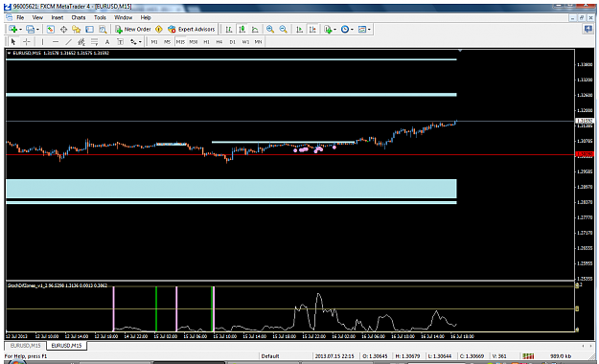Click the 2013.07.15 22:15 status bar time
Image resolution: width=599 pixels, height=364 pixels.
[x=334, y=356]
